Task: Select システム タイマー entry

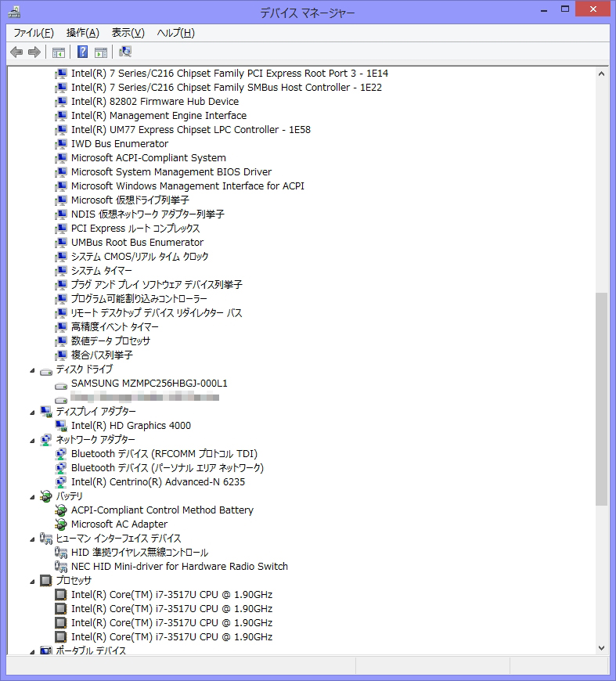Action: (x=101, y=271)
